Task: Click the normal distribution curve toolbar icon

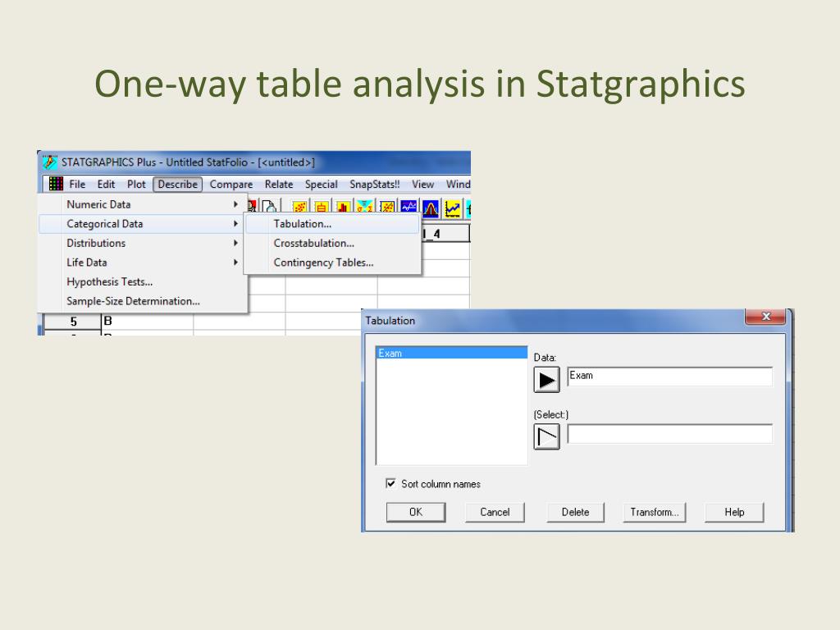Action: pyautogui.click(x=431, y=208)
